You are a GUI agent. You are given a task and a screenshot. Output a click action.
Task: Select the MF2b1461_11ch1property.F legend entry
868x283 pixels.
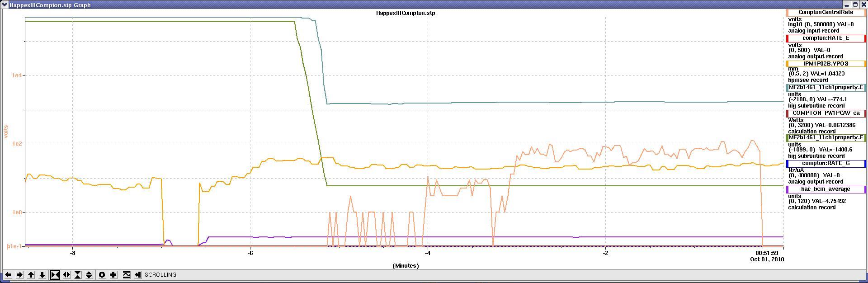pyautogui.click(x=826, y=137)
